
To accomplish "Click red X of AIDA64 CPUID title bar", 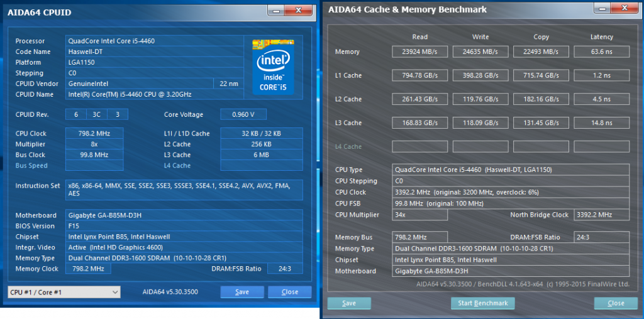I will point(299,10).
